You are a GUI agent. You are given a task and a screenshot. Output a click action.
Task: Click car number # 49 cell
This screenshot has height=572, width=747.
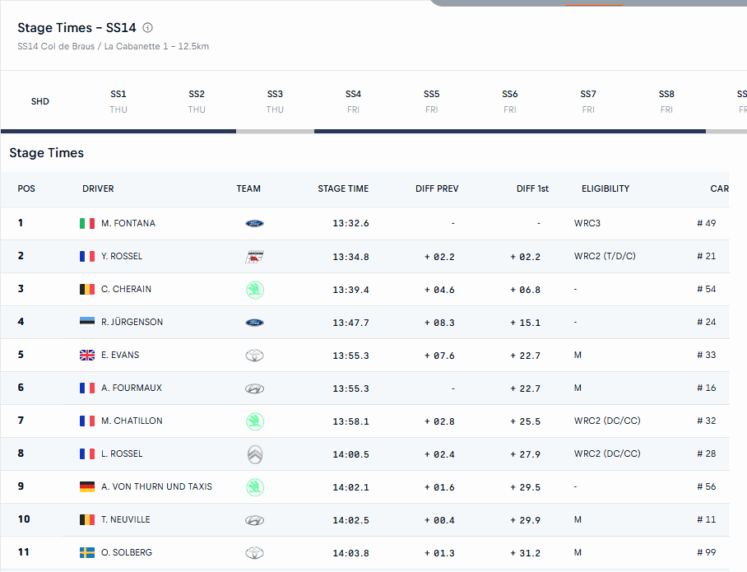coord(706,224)
